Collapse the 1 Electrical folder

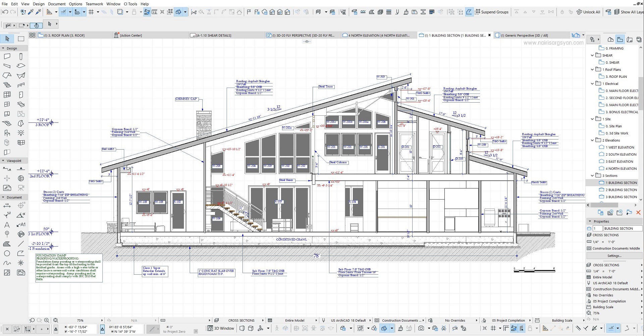pyautogui.click(x=592, y=83)
